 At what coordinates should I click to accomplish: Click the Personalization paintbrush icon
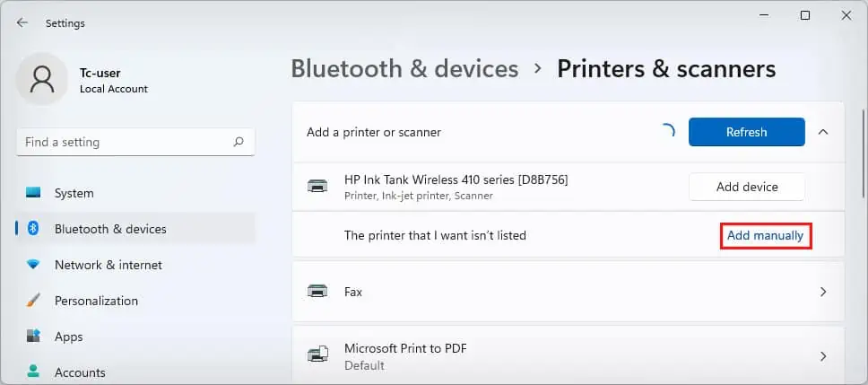(34, 301)
